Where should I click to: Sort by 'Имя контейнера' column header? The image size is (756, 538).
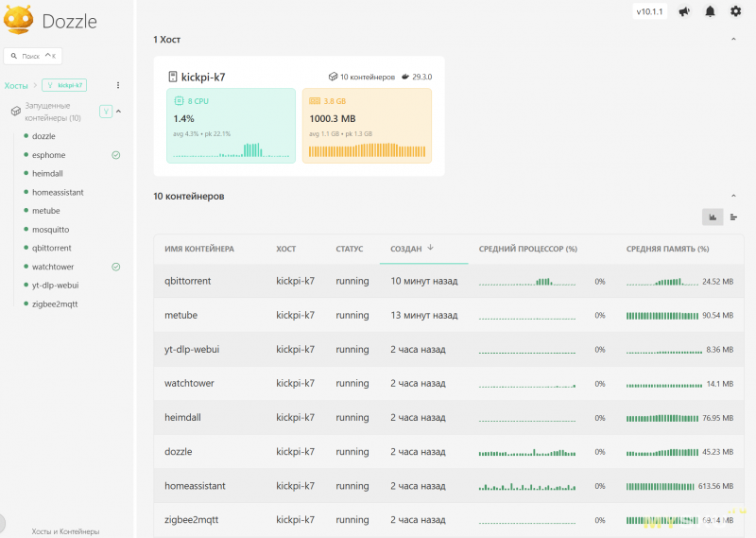[199, 249]
